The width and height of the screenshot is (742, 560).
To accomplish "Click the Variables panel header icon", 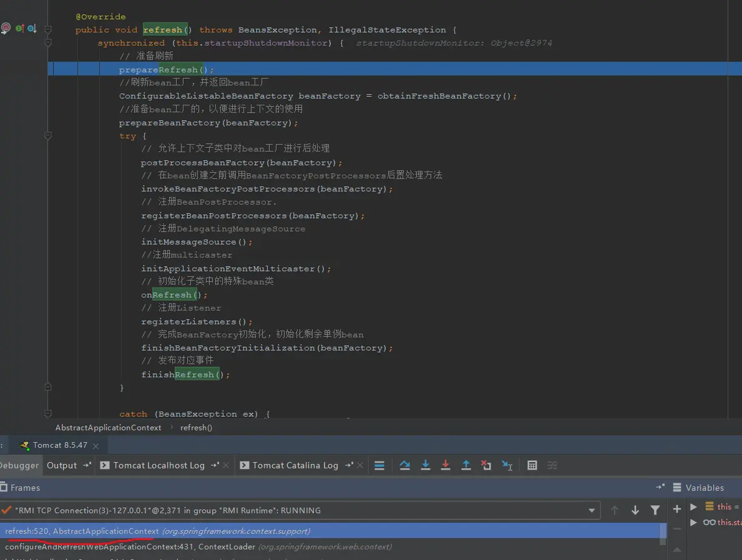I will [677, 487].
